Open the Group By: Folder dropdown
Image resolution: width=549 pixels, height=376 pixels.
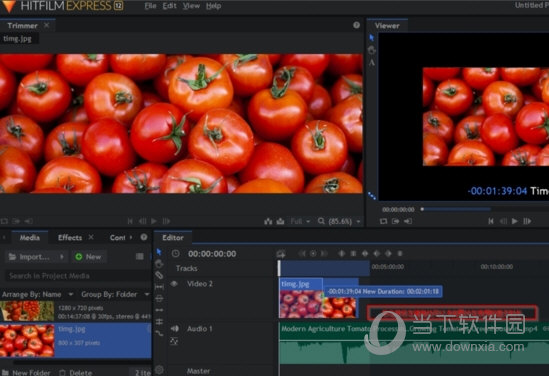[115, 294]
